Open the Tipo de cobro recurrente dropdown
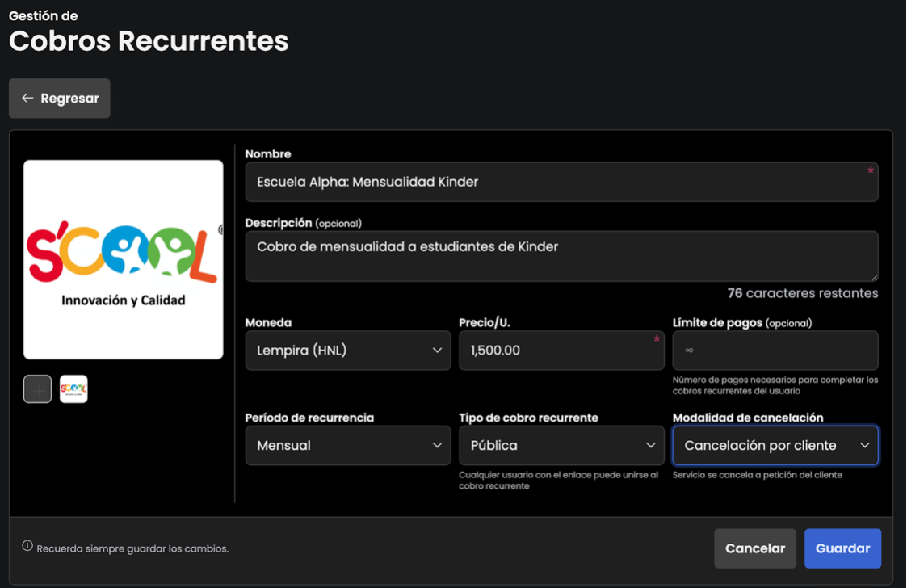The height and width of the screenshot is (588, 907). (561, 445)
